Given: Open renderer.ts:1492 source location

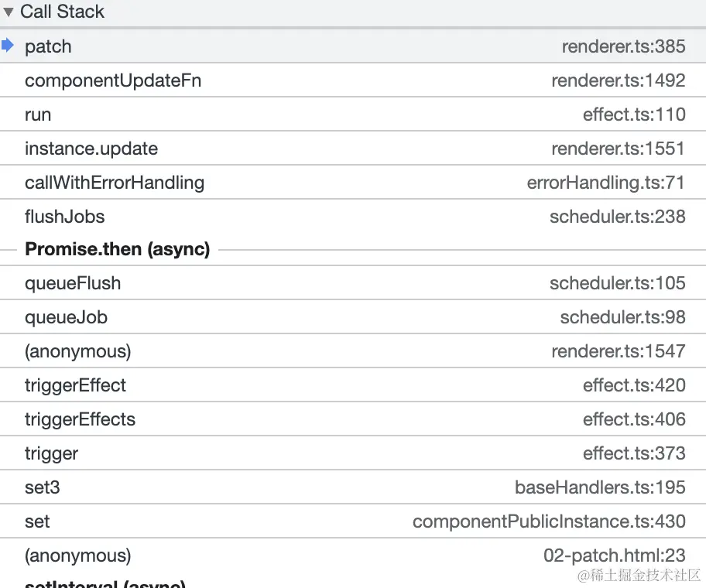Looking at the screenshot, I should point(618,80).
